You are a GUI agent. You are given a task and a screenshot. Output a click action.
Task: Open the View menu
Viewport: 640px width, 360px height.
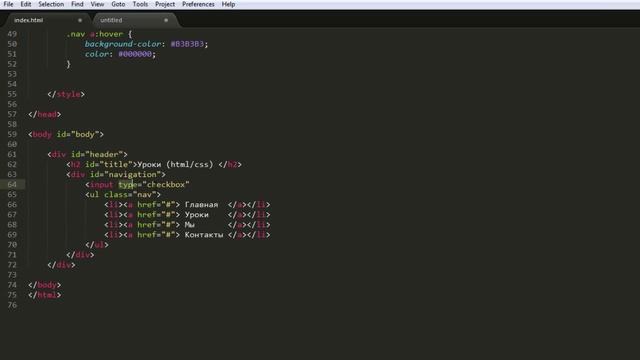click(97, 4)
